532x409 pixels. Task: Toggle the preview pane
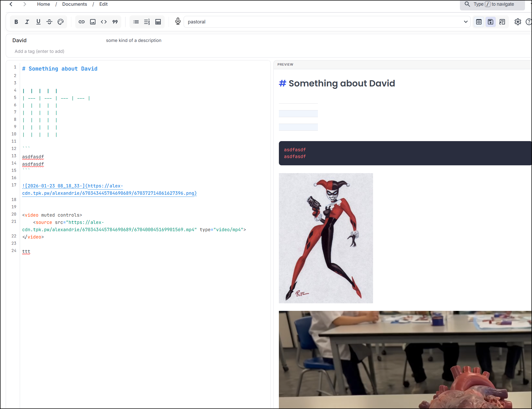[x=479, y=22]
